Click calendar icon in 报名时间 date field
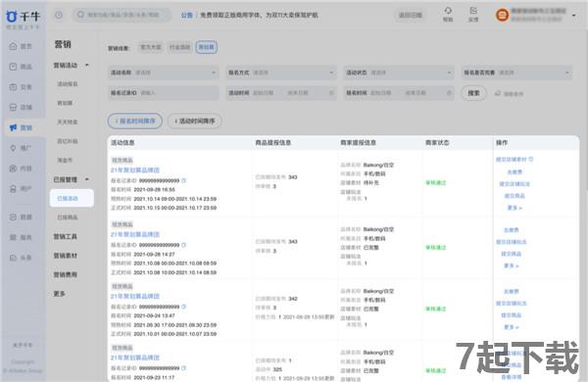This screenshot has width=588, height=382. point(449,93)
